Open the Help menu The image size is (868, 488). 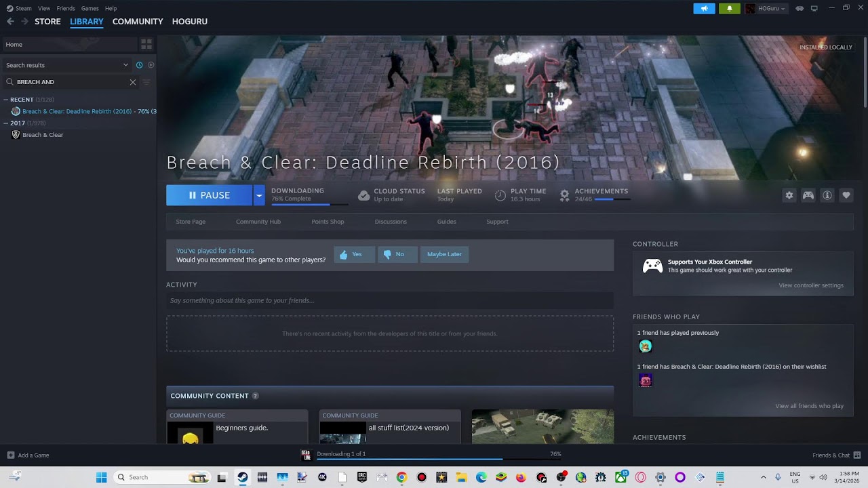[111, 8]
